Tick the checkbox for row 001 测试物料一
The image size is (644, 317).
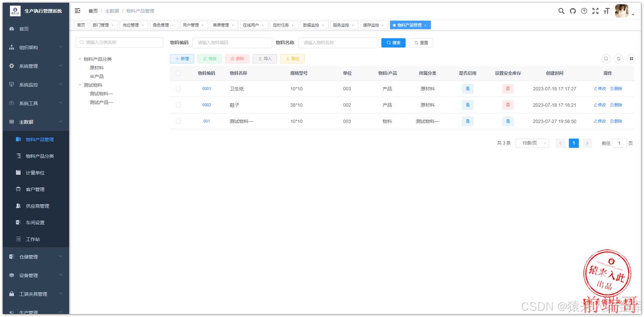[178, 121]
